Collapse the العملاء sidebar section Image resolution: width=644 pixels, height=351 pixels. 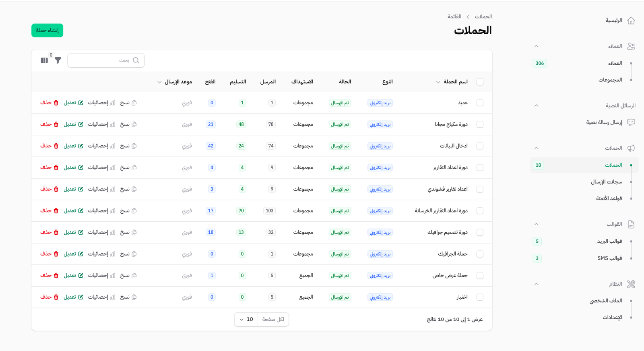click(x=536, y=46)
